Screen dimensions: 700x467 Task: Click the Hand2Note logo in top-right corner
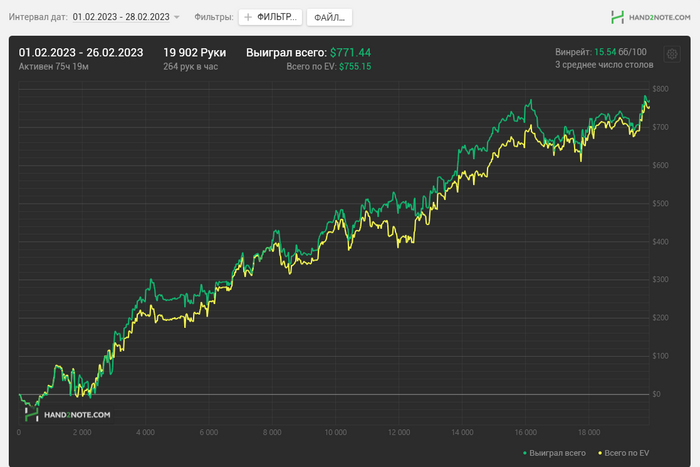tap(650, 17)
